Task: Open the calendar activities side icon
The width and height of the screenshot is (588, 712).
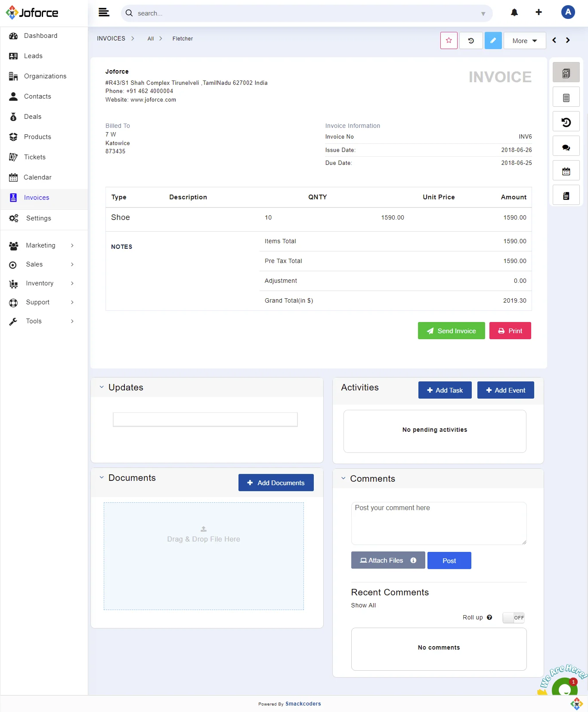Action: 566,171
